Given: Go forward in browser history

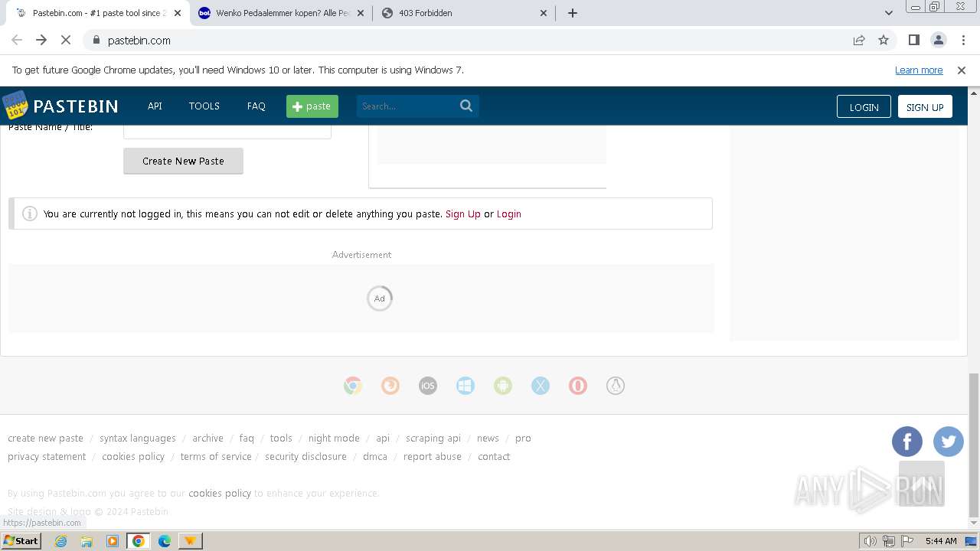Looking at the screenshot, I should point(41,40).
